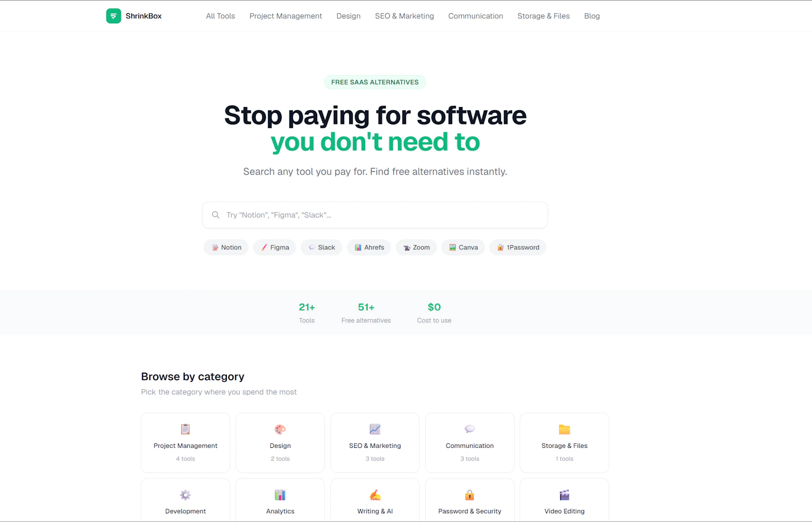Open Design in the top navigation

point(349,16)
